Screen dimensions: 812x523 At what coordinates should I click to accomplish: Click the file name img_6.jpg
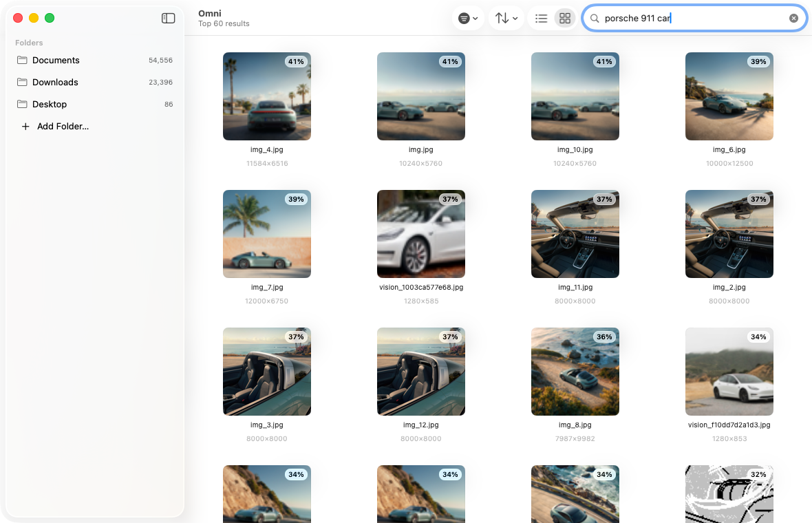pos(729,149)
